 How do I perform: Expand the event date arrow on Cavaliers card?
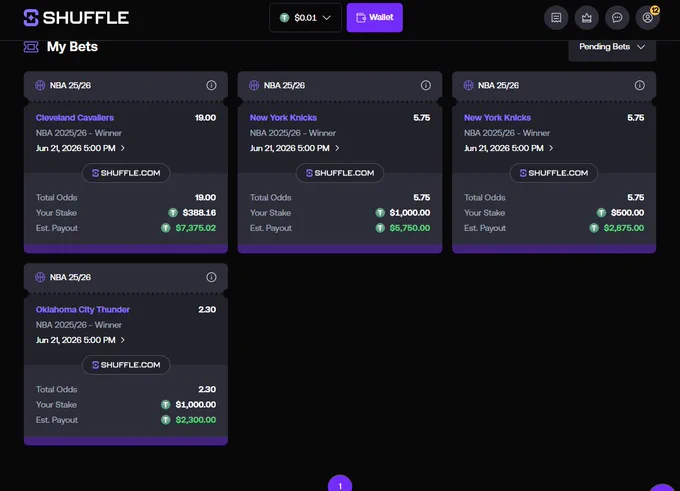coord(123,148)
